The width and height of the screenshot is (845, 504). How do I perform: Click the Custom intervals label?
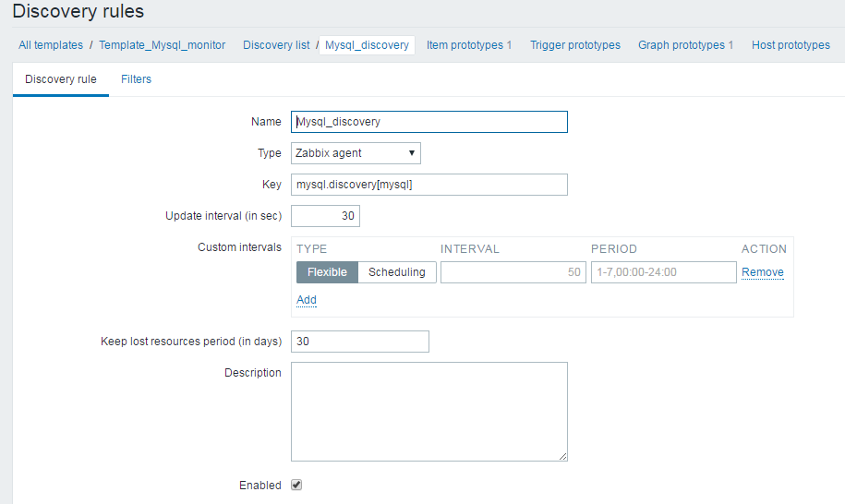pos(239,247)
